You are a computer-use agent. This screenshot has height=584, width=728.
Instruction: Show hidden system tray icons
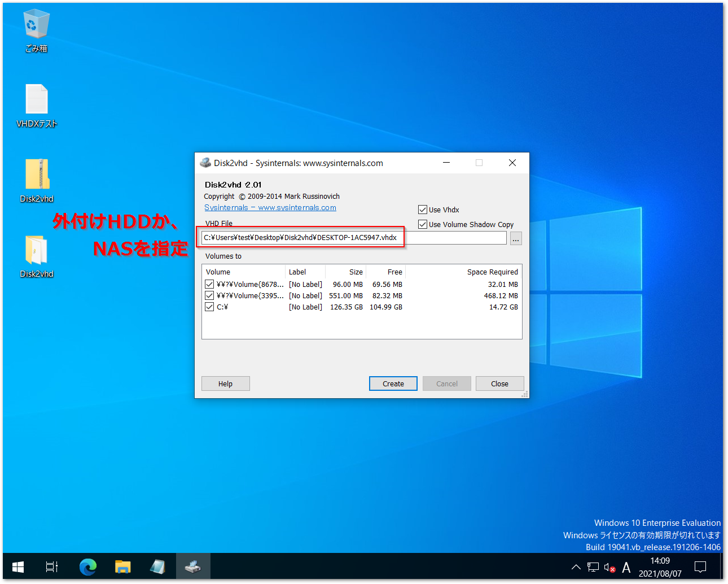[x=576, y=567]
